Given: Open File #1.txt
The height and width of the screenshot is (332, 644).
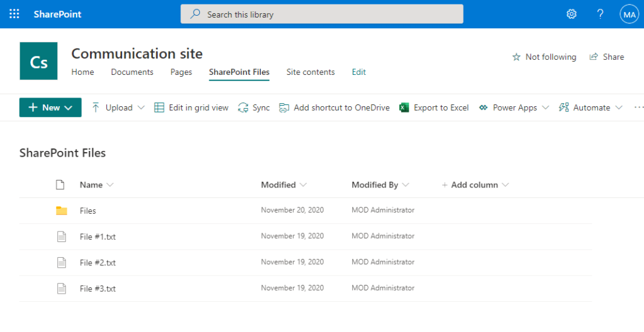Looking at the screenshot, I should tap(97, 236).
